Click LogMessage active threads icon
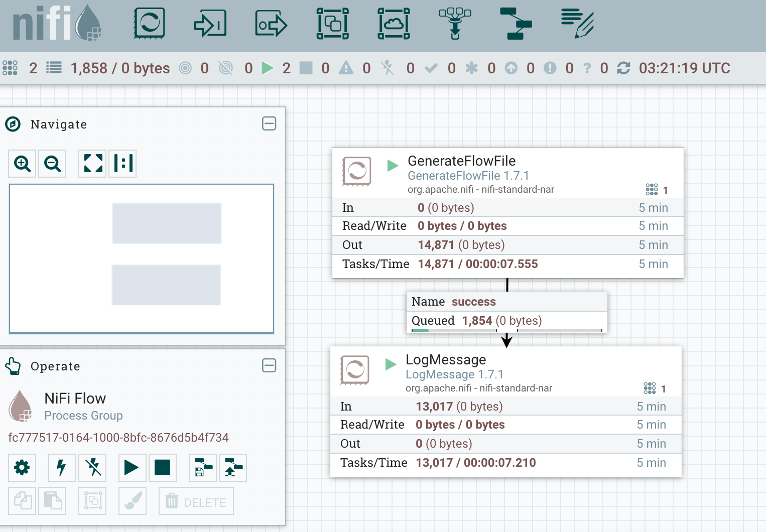This screenshot has width=766, height=532. pyautogui.click(x=650, y=388)
